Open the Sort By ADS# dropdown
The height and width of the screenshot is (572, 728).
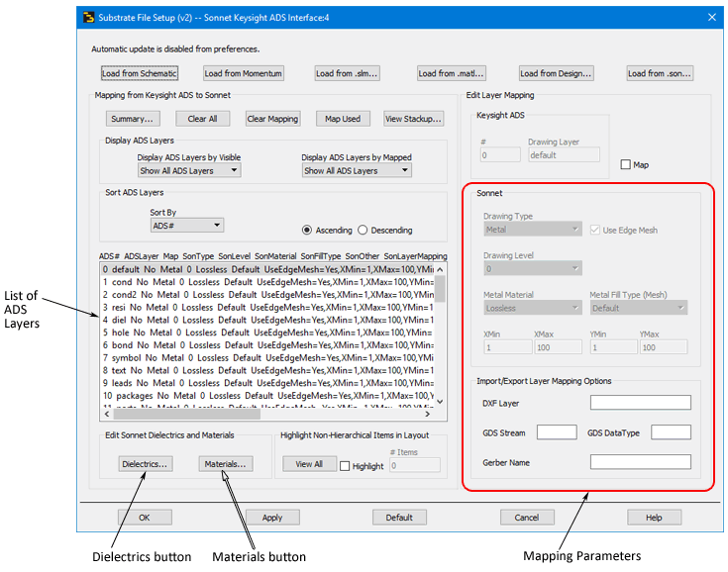186,226
